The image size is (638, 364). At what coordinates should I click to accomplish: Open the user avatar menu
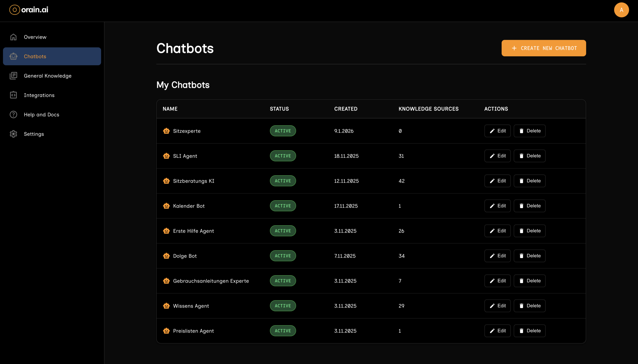click(621, 10)
